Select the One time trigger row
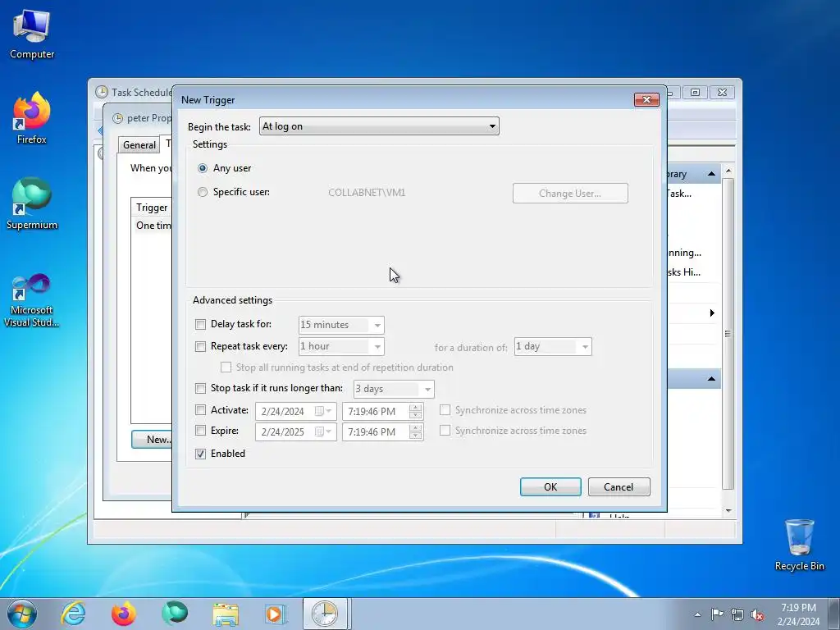This screenshot has width=840, height=630. pyautogui.click(x=152, y=226)
